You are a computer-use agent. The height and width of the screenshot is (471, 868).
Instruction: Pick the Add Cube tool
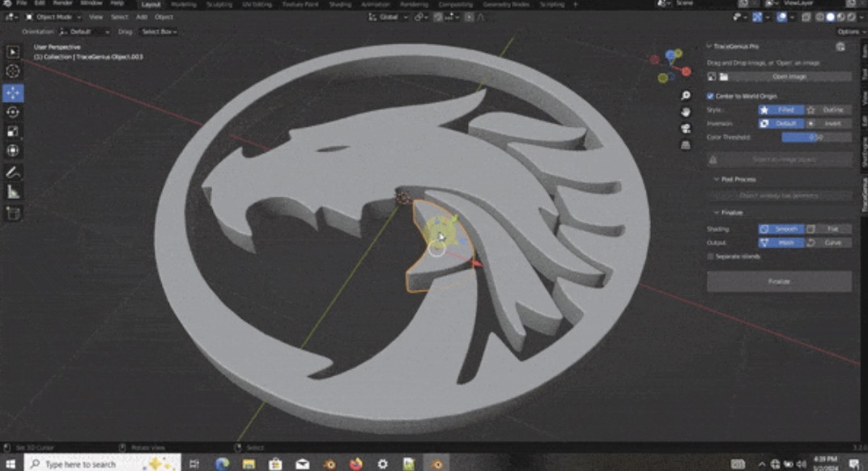point(13,214)
